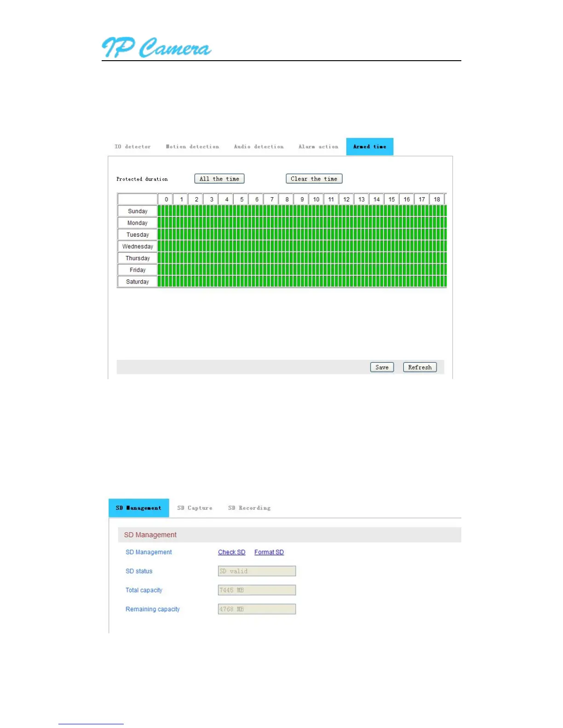Image resolution: width=563 pixels, height=728 pixels.
Task: Click the 'SD status' label
Action: click(139, 571)
